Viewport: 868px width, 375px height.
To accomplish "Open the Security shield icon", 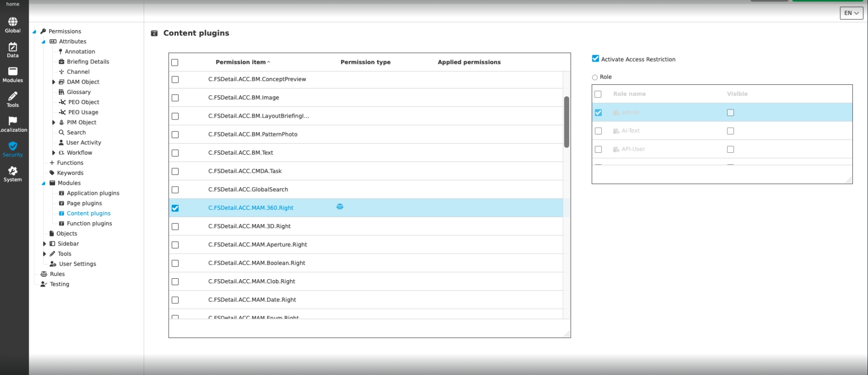I will pyautogui.click(x=13, y=146).
